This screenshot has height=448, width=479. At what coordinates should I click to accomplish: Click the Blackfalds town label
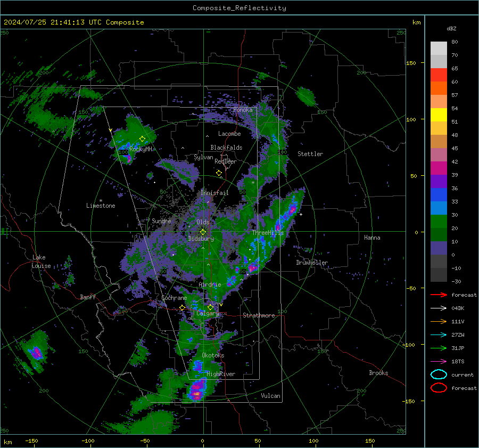point(226,148)
